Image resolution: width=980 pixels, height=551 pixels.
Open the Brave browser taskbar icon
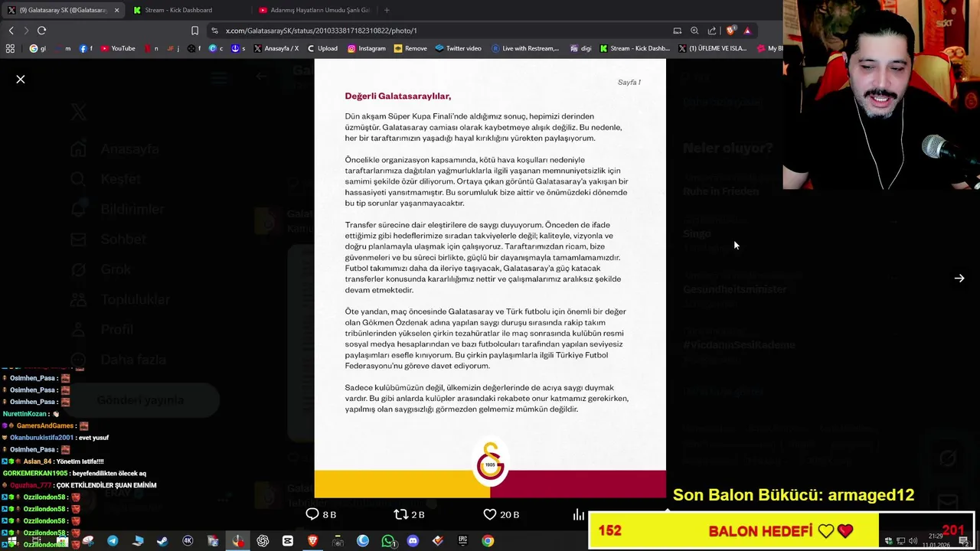click(312, 541)
